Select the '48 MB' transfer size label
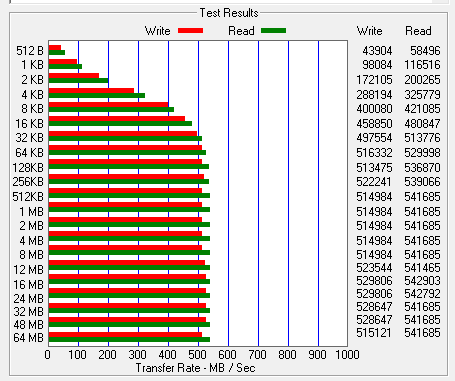Screen dimensions: 455x381 (28, 324)
